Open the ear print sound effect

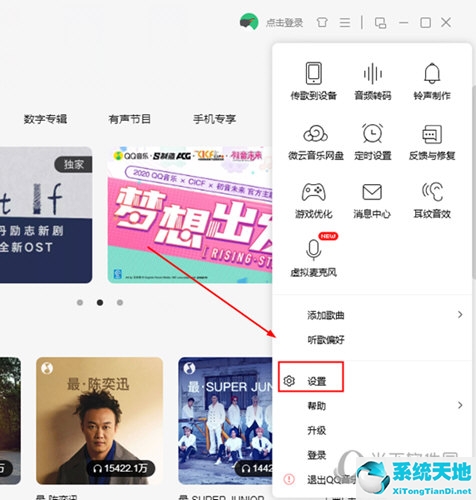[432, 200]
